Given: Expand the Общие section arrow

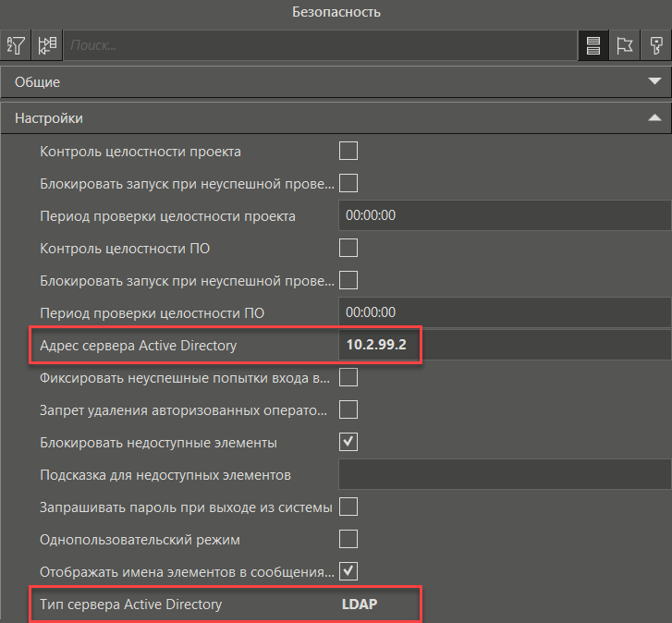Looking at the screenshot, I should 655,81.
